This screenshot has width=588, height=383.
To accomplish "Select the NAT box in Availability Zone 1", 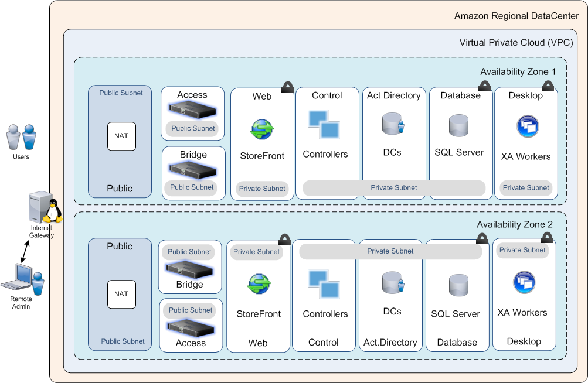I will click(x=121, y=136).
